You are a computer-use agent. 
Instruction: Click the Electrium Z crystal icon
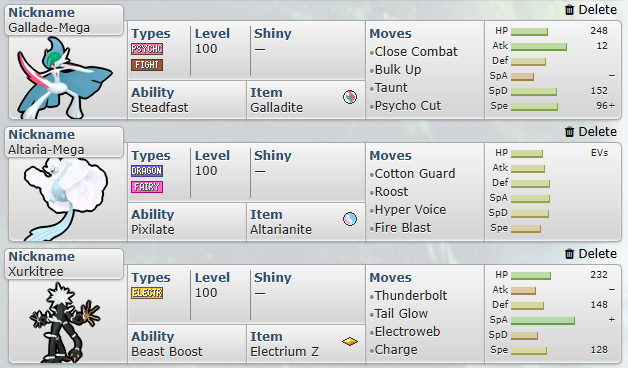tap(350, 342)
